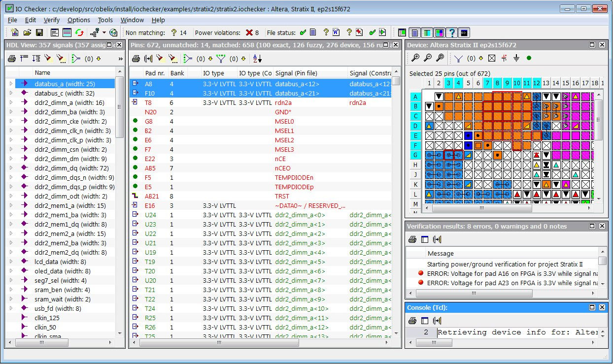Maximize the Device panel
This screenshot has width=613, height=364.
(593, 45)
